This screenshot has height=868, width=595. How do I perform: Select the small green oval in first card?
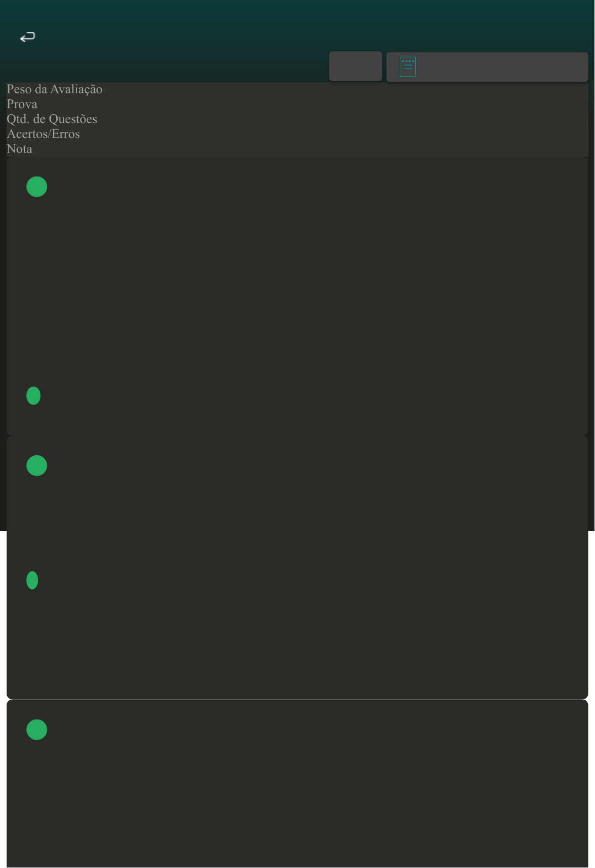point(34,396)
